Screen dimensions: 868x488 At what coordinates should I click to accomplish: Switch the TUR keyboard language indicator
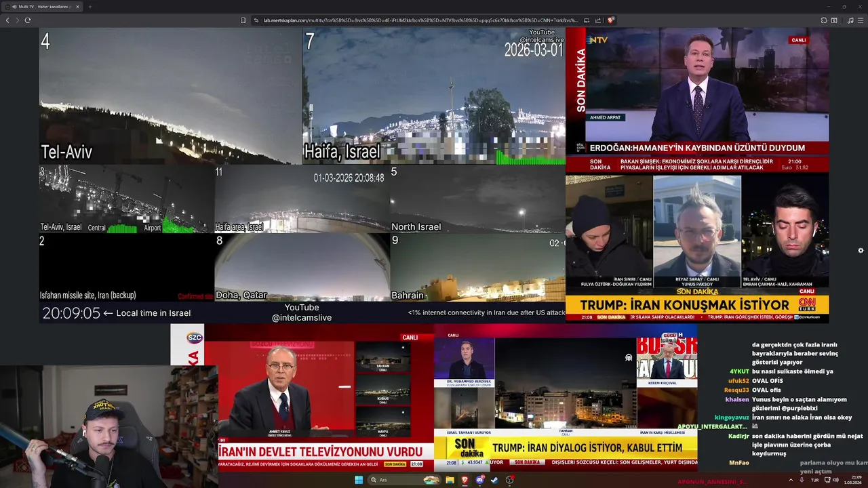(814, 480)
